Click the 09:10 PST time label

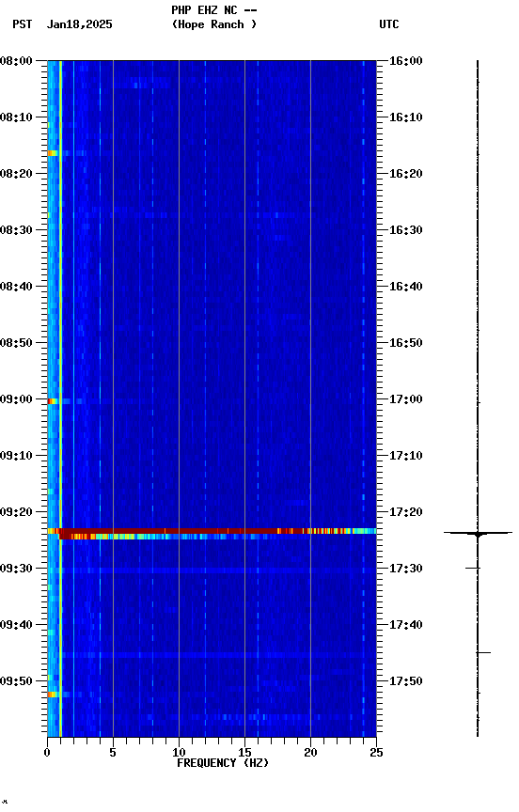16,456
